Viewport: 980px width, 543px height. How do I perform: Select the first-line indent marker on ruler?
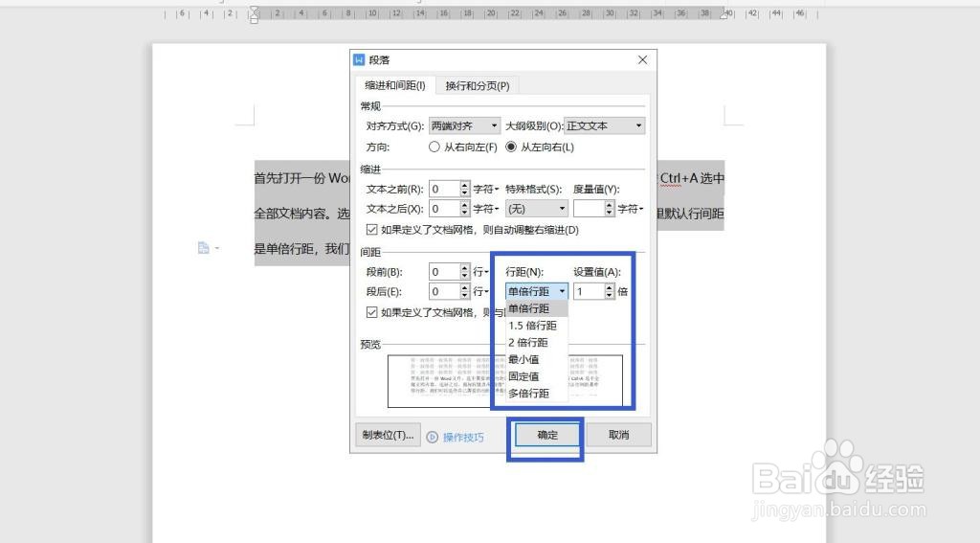(254, 10)
